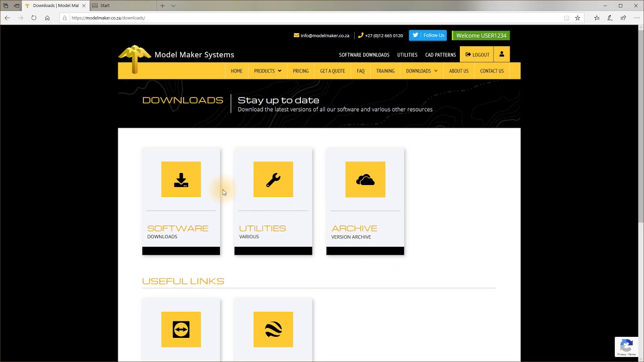Click the UTILITIES card title

(x=263, y=228)
